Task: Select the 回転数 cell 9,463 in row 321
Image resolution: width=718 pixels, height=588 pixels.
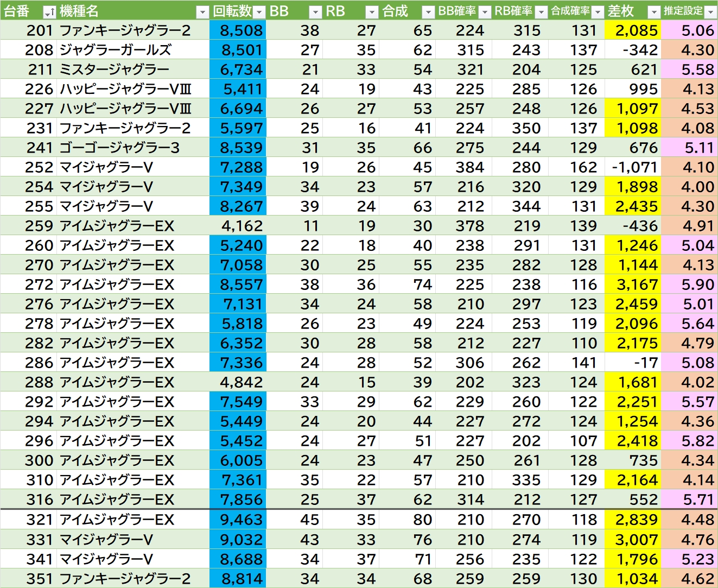Action: pos(238,520)
